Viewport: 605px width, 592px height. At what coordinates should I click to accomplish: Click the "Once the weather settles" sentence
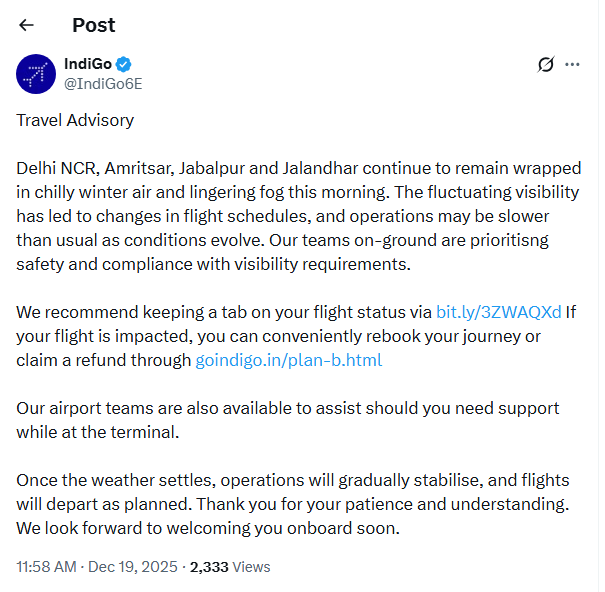pyautogui.click(x=150, y=479)
